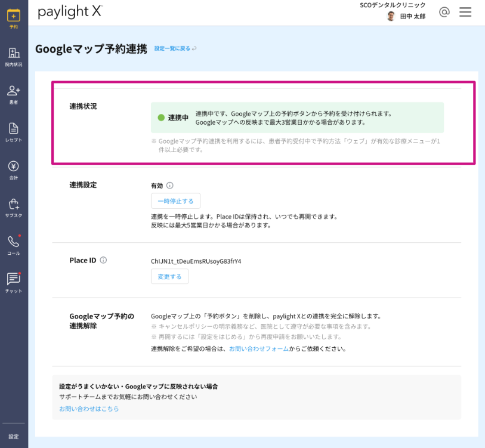The image size is (485, 448).
Task: Click the Googleマップ予約の連携解除 section label
Action: (102, 321)
